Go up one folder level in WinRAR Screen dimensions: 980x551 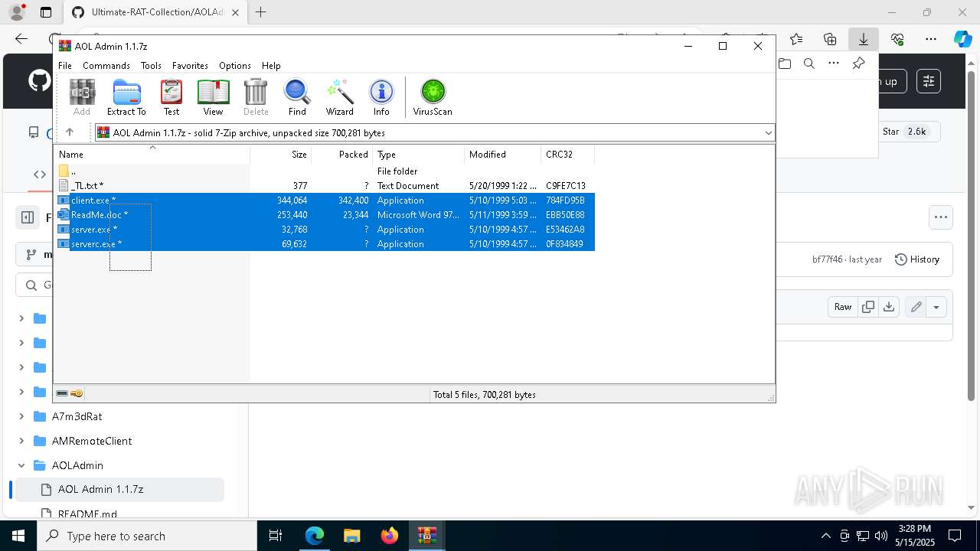coord(70,132)
